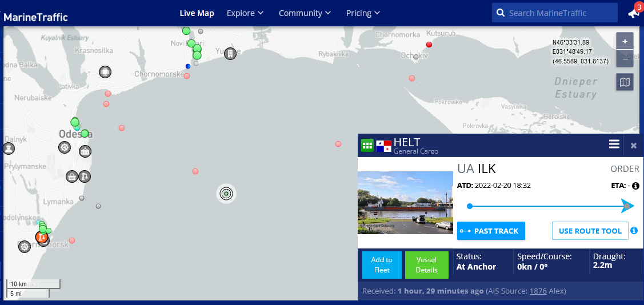Screen dimensions: 644x305
Task: Expand the Community dropdown menu
Action: pos(305,13)
